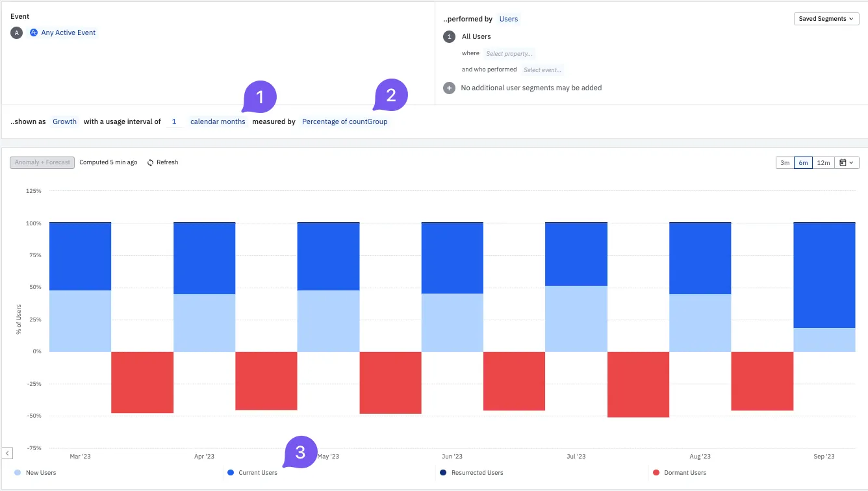
Task: Toggle the Dormant Users legend dot
Action: 656,473
